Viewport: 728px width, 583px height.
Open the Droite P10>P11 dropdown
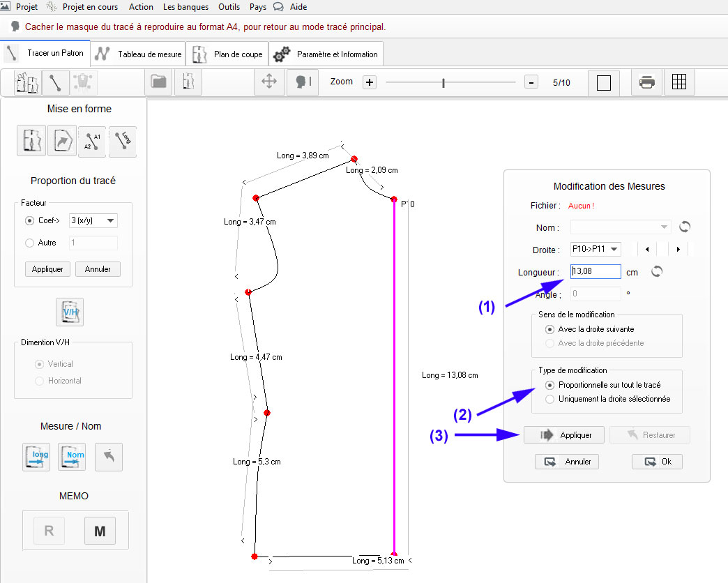(x=595, y=249)
